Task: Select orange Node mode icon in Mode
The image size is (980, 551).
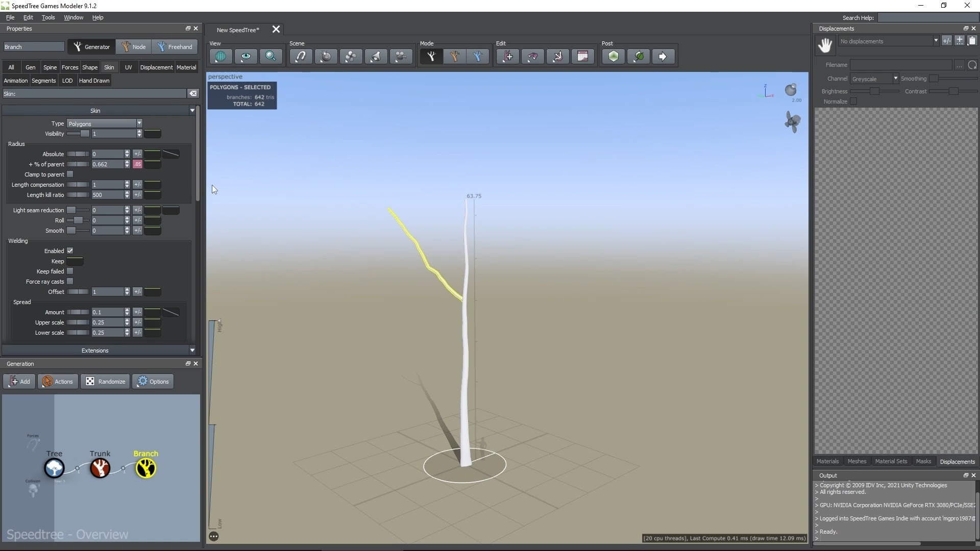Action: tap(454, 57)
